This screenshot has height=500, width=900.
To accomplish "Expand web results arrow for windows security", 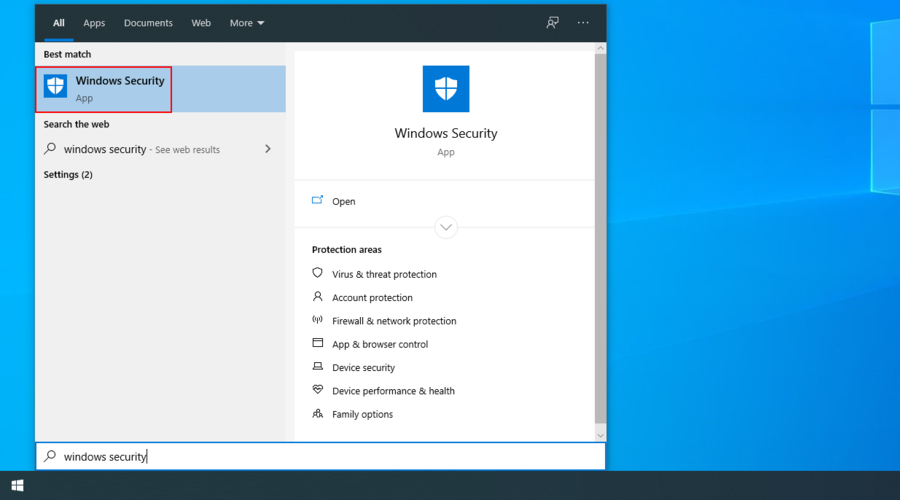I will pyautogui.click(x=267, y=149).
